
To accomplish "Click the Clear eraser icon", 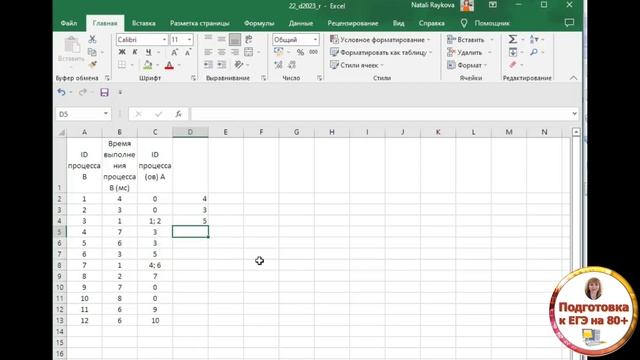I will coord(513,64).
